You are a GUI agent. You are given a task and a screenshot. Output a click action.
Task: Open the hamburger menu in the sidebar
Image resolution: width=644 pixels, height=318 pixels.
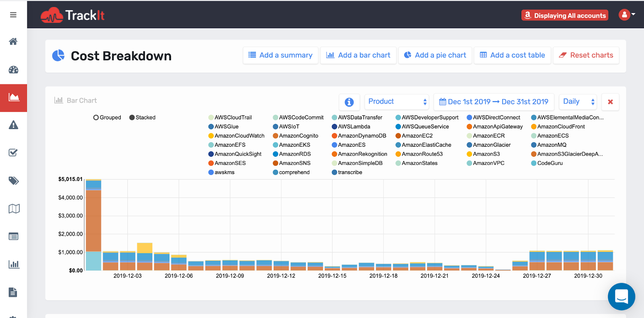13,15
